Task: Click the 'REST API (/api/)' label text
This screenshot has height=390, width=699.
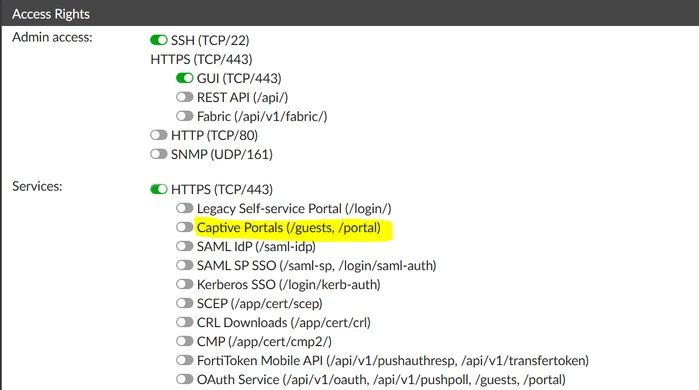Action: 243,98
